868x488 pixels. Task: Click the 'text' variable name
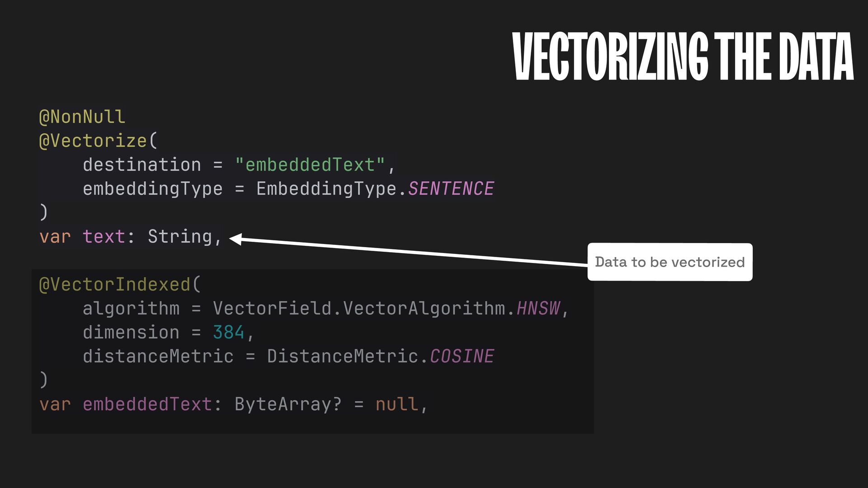104,237
